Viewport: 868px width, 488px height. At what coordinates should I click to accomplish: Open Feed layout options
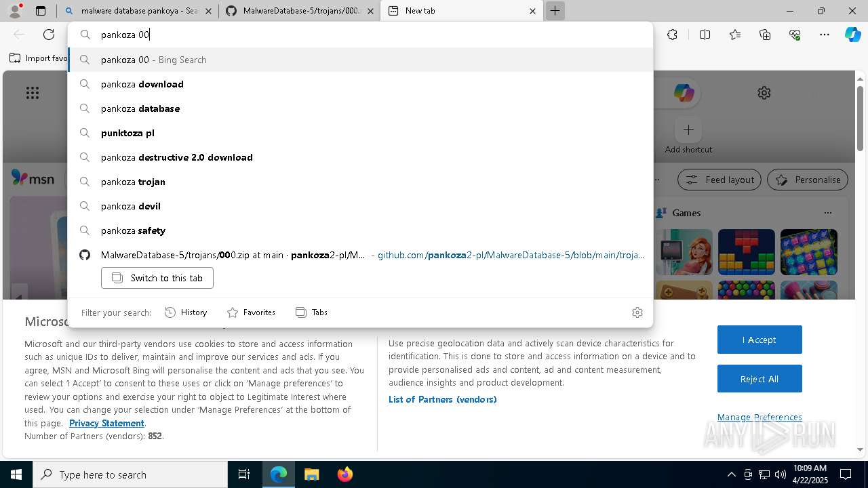[x=720, y=180]
